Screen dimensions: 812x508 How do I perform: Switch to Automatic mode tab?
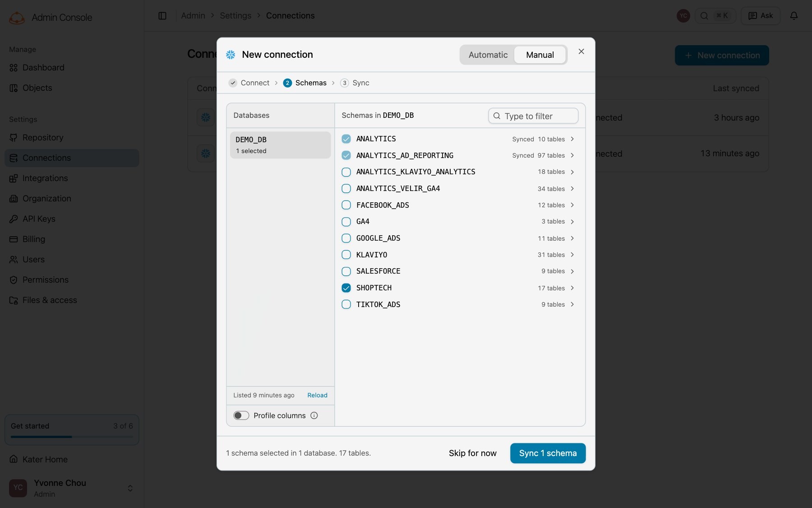coord(488,55)
